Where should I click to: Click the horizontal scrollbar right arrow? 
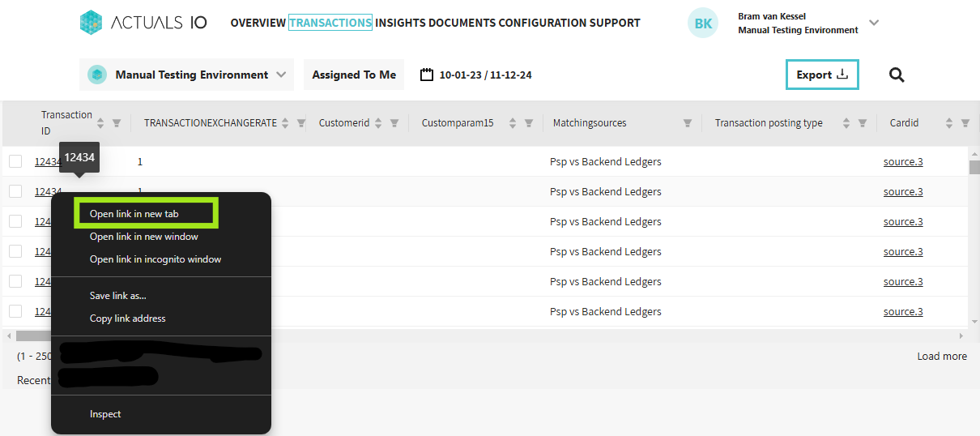pyautogui.click(x=961, y=336)
